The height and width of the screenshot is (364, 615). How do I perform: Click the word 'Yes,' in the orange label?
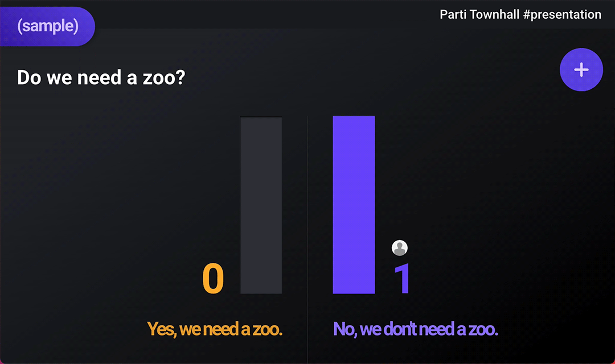tap(162, 329)
